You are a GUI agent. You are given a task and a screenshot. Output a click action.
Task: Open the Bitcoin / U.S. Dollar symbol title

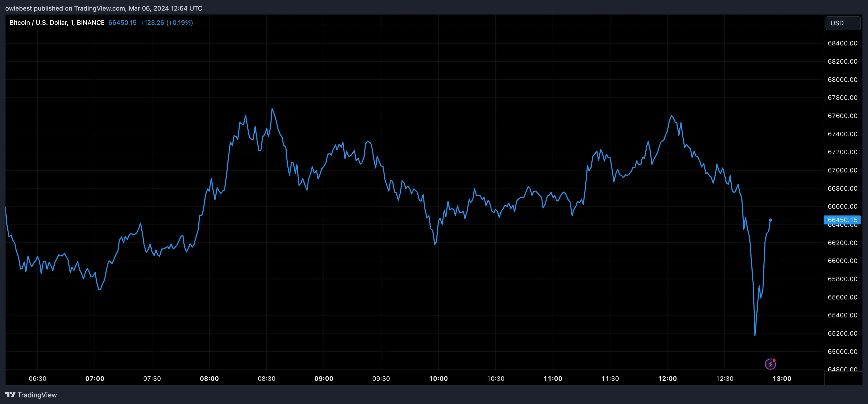pos(39,22)
